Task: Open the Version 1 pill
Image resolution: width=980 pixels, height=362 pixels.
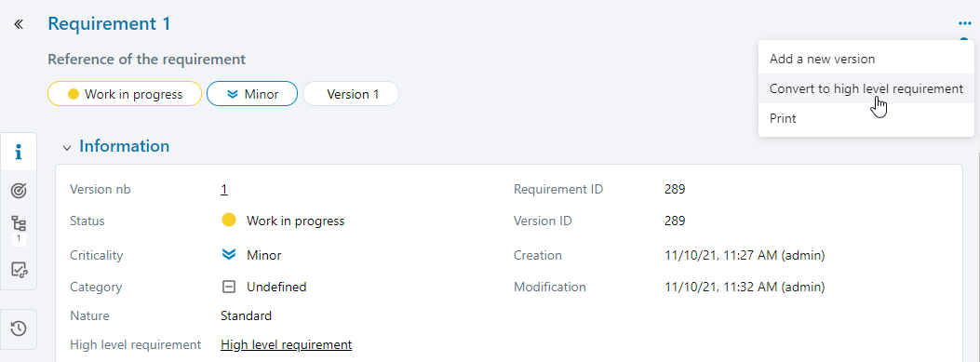Action: pyautogui.click(x=351, y=94)
